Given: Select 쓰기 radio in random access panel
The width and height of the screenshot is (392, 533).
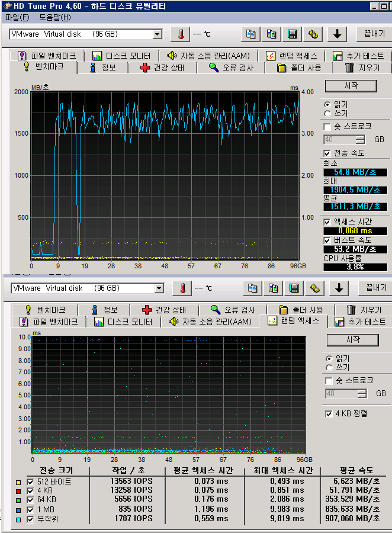Looking at the screenshot, I should [329, 367].
